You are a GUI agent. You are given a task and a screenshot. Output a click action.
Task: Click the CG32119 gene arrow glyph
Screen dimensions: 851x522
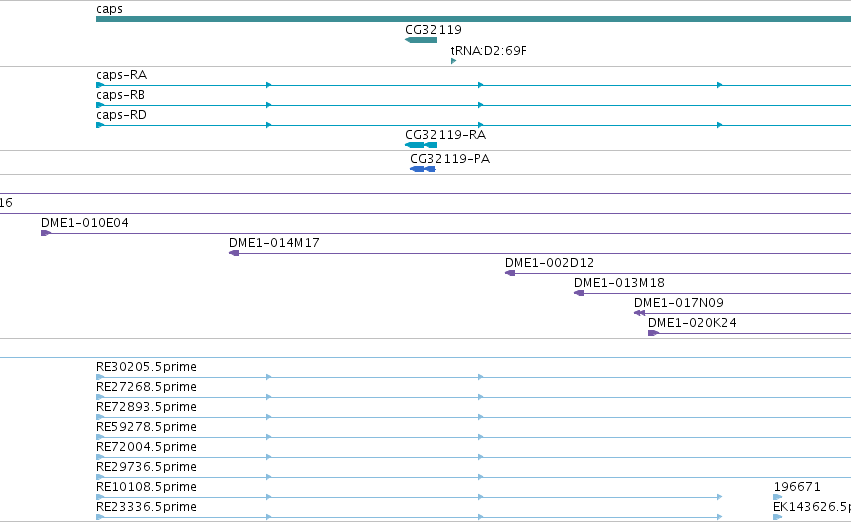(x=421, y=40)
